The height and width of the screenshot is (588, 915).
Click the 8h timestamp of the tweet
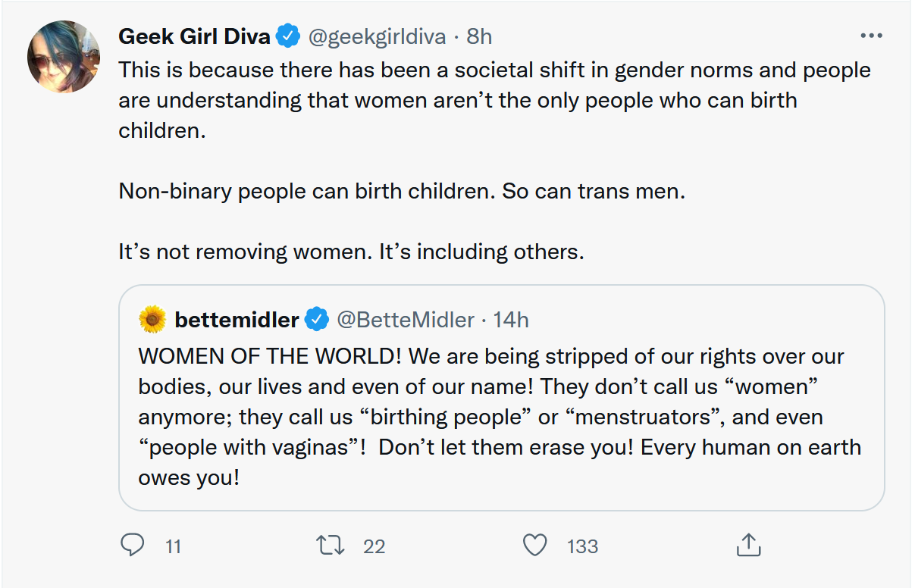pyautogui.click(x=479, y=36)
